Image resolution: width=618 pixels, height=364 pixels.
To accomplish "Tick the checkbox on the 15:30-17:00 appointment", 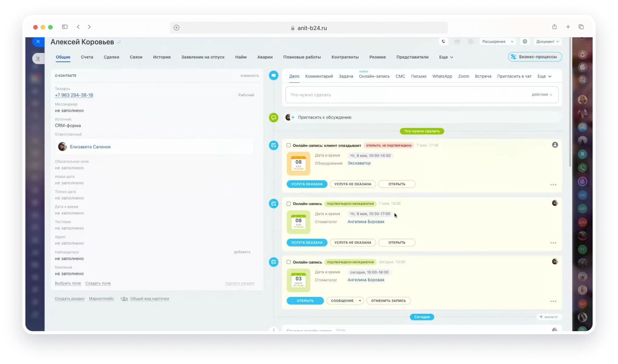I will tap(288, 204).
